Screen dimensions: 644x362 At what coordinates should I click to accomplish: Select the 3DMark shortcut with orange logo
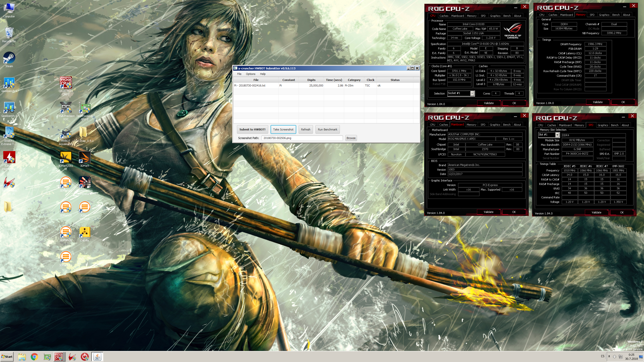(x=85, y=159)
